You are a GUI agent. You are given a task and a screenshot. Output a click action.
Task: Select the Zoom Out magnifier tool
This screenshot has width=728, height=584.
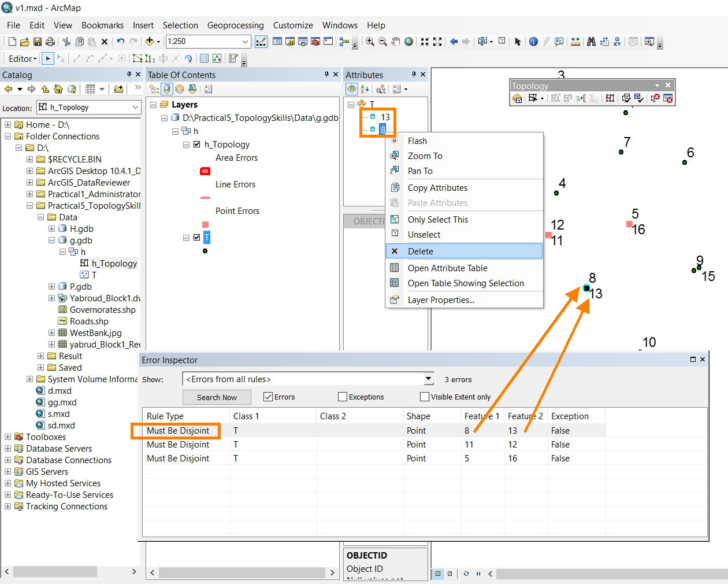pyautogui.click(x=382, y=42)
